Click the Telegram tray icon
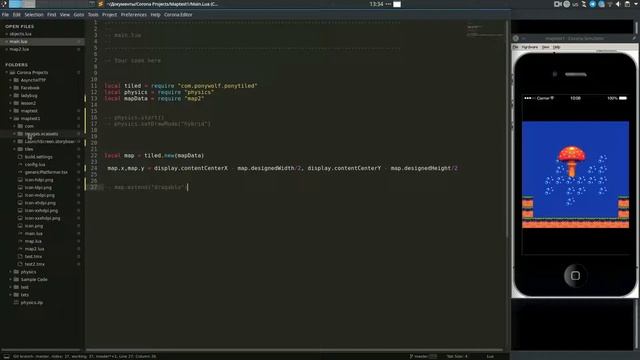This screenshot has width=640, height=360. pos(593,4)
